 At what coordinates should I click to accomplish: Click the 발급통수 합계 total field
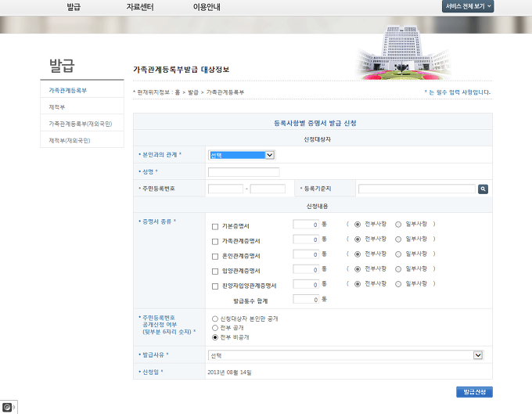306,299
